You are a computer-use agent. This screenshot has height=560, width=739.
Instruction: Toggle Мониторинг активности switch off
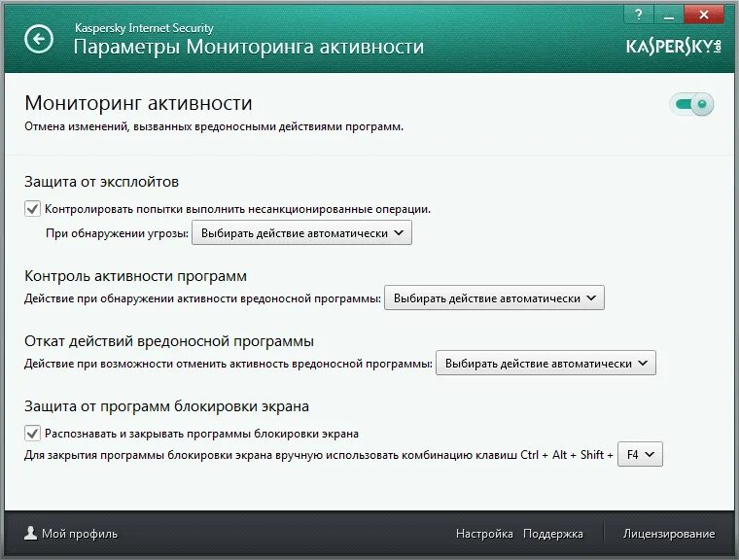(x=691, y=104)
